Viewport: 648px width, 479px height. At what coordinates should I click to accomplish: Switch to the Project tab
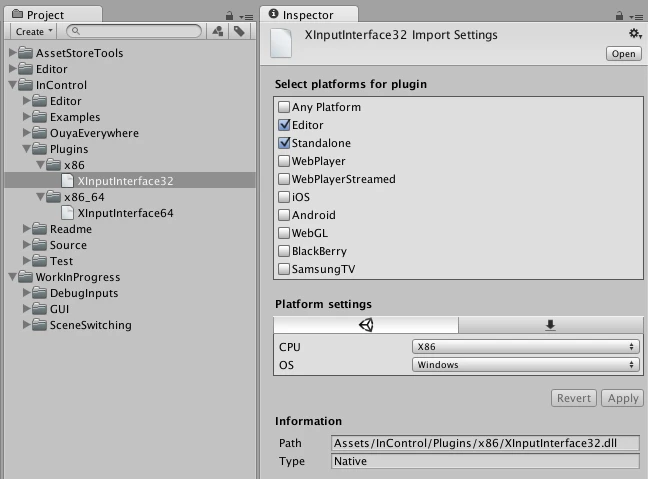(52, 14)
